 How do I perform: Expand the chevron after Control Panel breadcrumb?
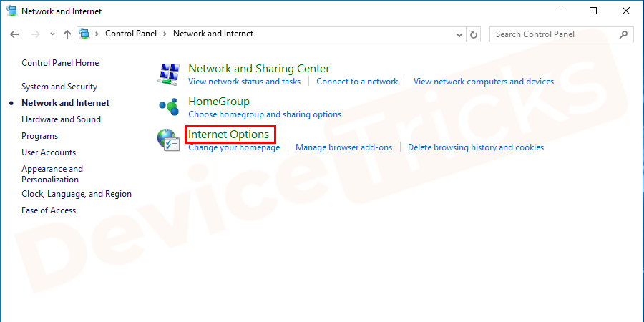coord(165,34)
